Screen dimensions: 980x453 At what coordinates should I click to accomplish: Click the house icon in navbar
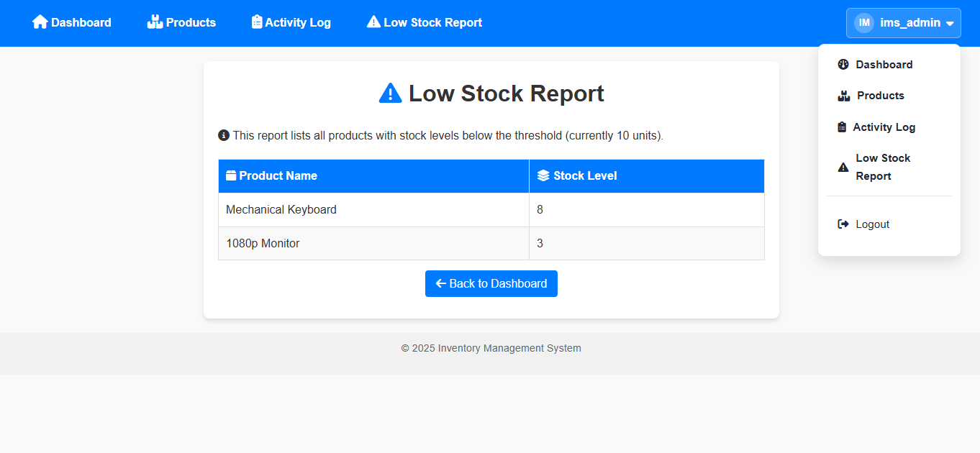[40, 22]
